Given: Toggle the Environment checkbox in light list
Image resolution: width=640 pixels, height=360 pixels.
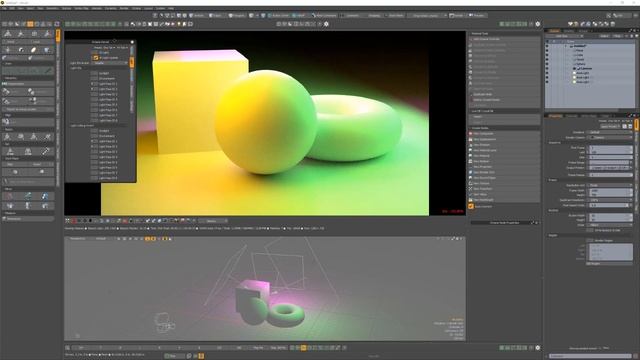Looking at the screenshot, I should (x=93, y=78).
